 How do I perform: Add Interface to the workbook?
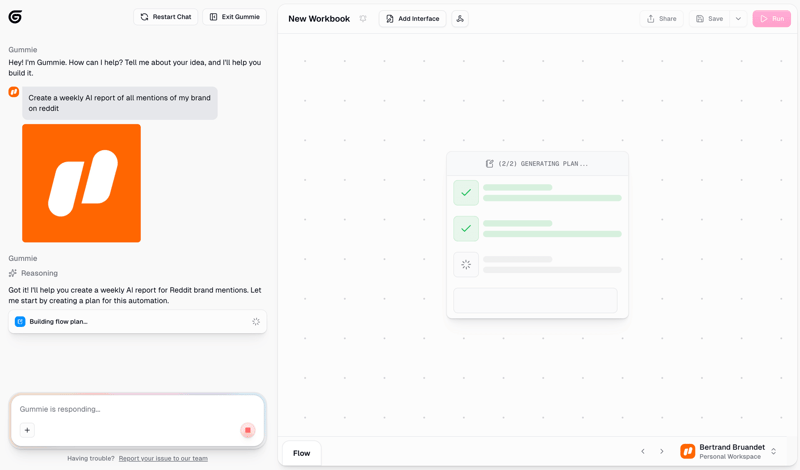413,19
